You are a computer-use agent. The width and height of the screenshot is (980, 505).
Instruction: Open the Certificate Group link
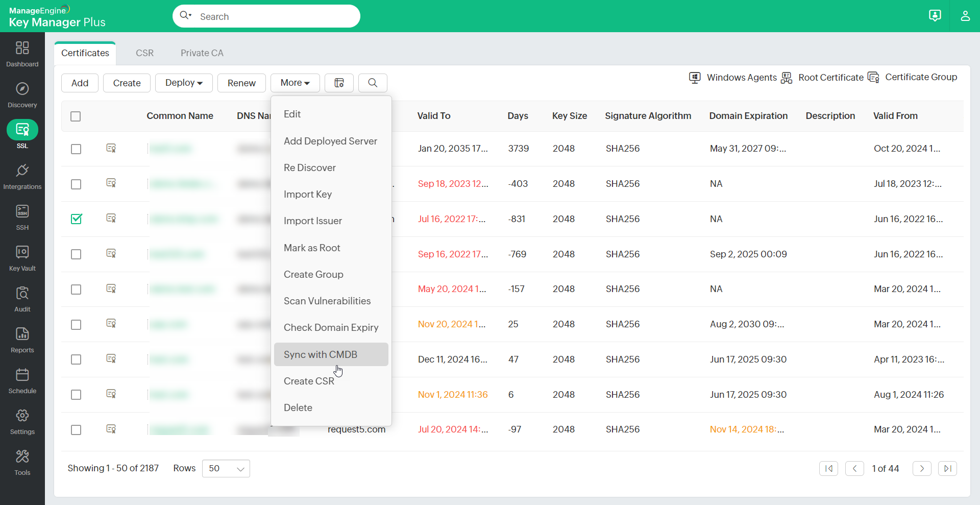(x=913, y=77)
